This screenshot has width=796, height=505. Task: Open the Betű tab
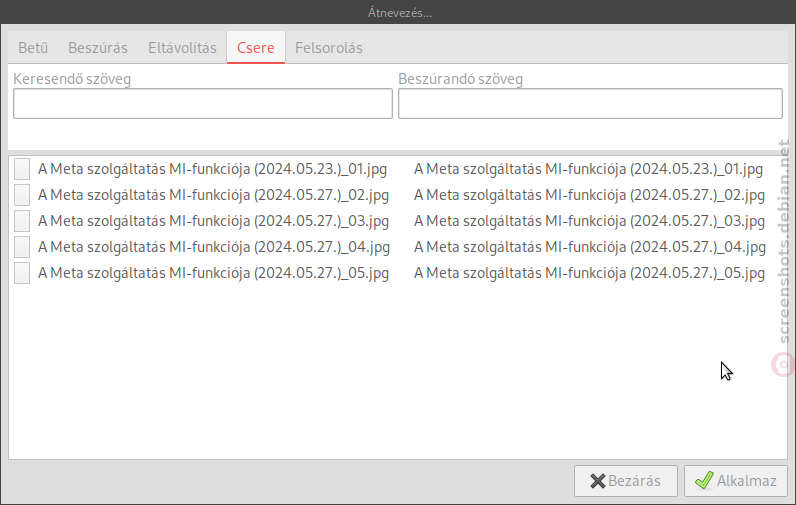(x=33, y=48)
